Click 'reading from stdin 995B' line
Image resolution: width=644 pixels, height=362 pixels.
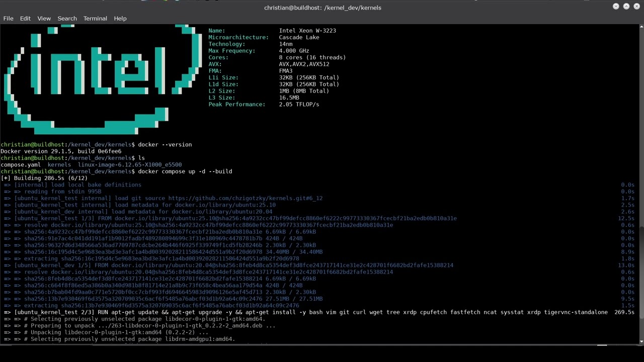(62, 192)
